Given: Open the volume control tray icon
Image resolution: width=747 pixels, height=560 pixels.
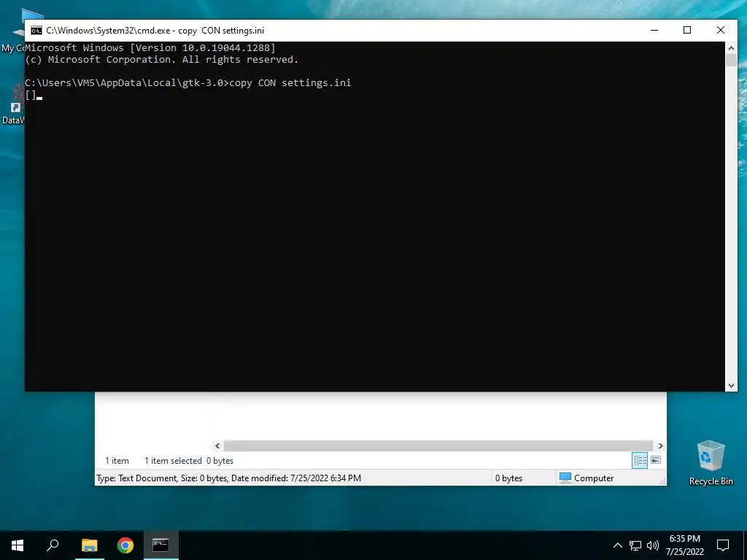Looking at the screenshot, I should (x=653, y=545).
